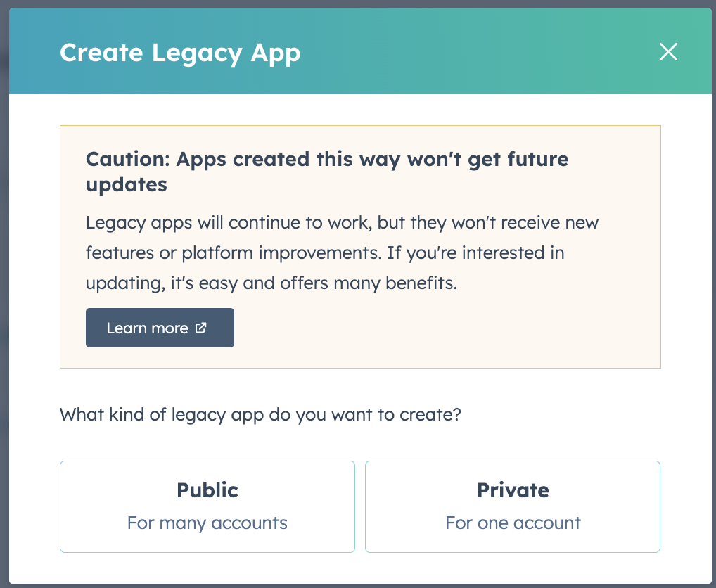The image size is (716, 588).
Task: Click the bold "Private" heading
Action: 513,490
